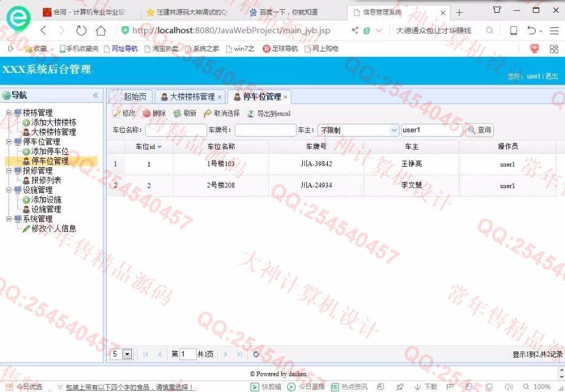Click the 退出 logout link
This screenshot has height=392, width=565.
pos(552,76)
